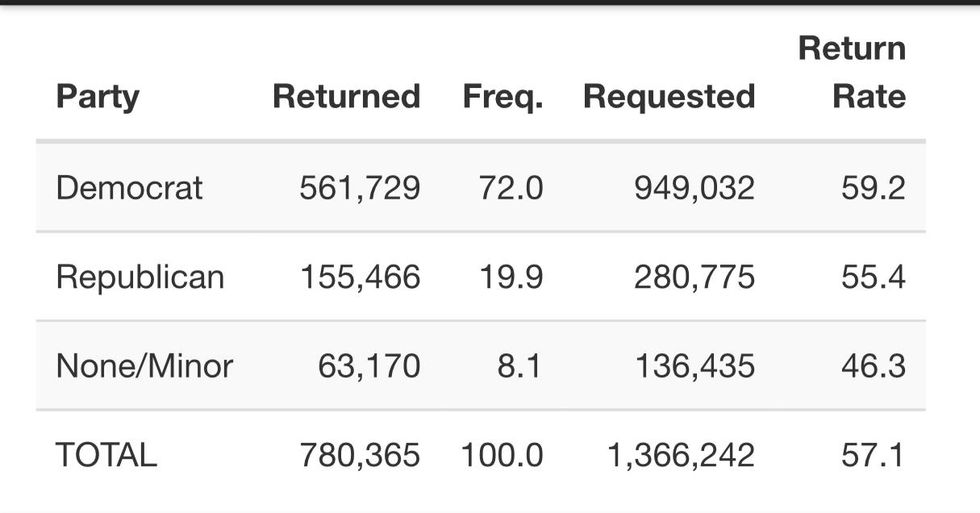Click None/Minor returned value 63,170
This screenshot has width=980, height=513.
pyautogui.click(x=370, y=366)
